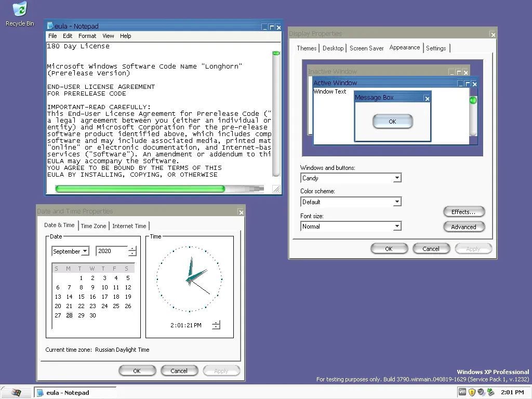
Task: Click the Safely Remove Hardware tray icon
Action: pos(490,392)
